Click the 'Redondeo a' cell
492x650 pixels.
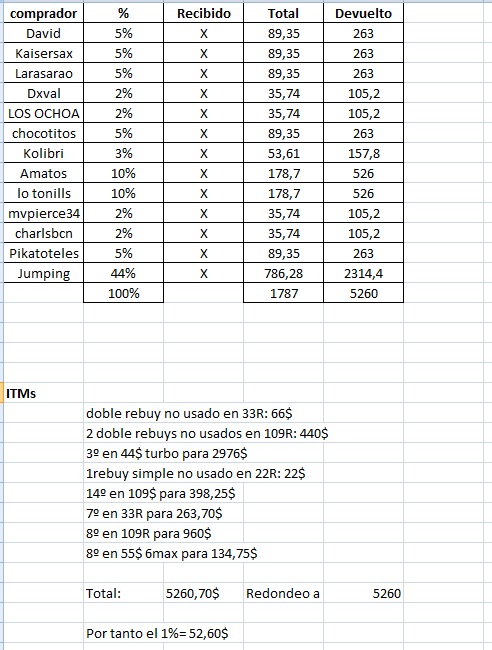click(284, 593)
